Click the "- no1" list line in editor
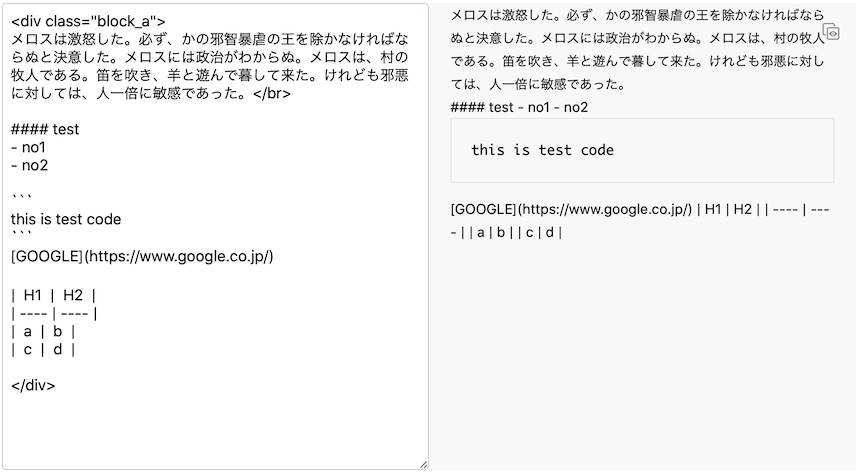The height and width of the screenshot is (474, 860). 30,147
